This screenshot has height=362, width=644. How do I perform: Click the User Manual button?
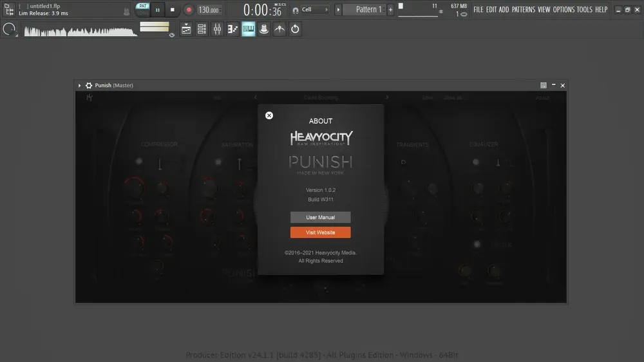320,217
